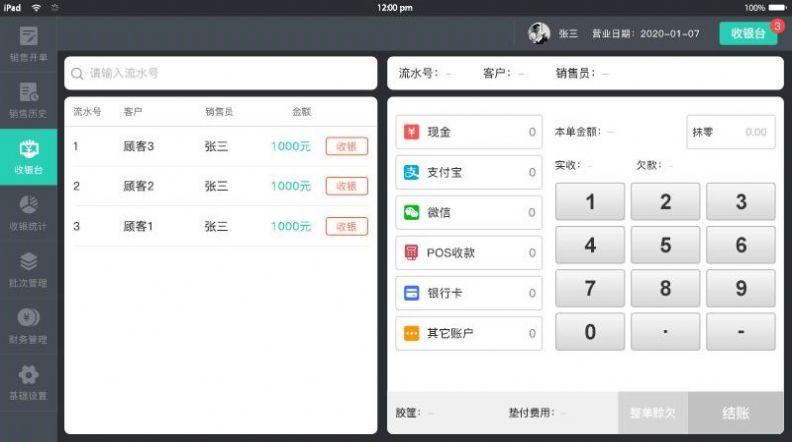Click 收银 button for 顾客3
This screenshot has width=792, height=442.
pyautogui.click(x=347, y=146)
